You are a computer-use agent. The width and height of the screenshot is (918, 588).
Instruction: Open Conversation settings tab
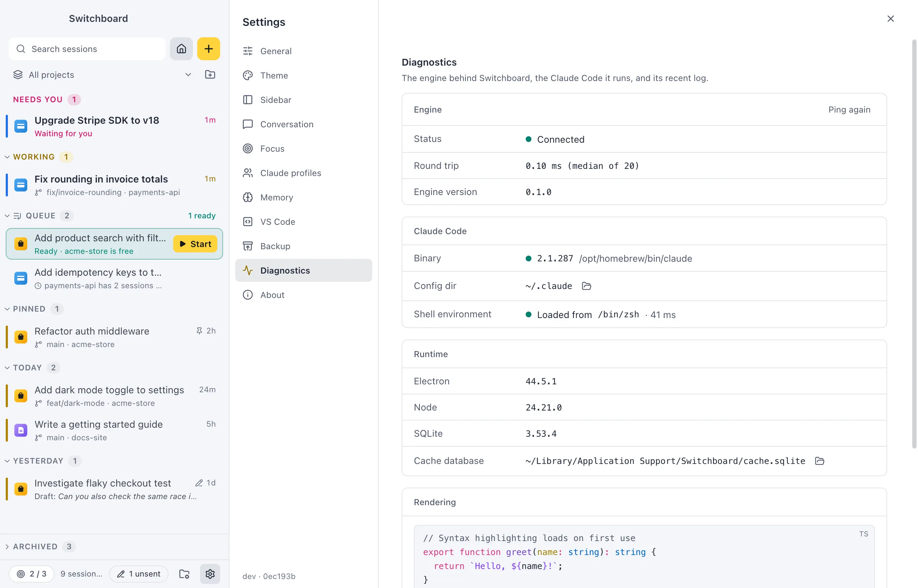[304, 124]
